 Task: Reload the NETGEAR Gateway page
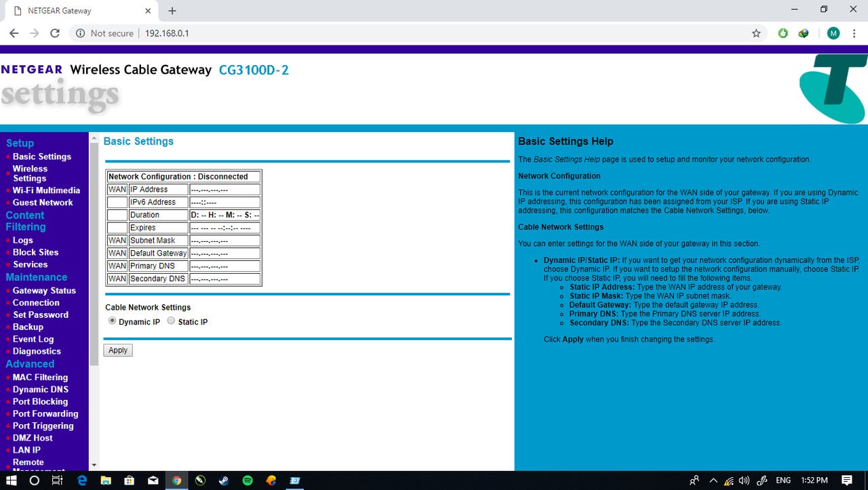[56, 33]
